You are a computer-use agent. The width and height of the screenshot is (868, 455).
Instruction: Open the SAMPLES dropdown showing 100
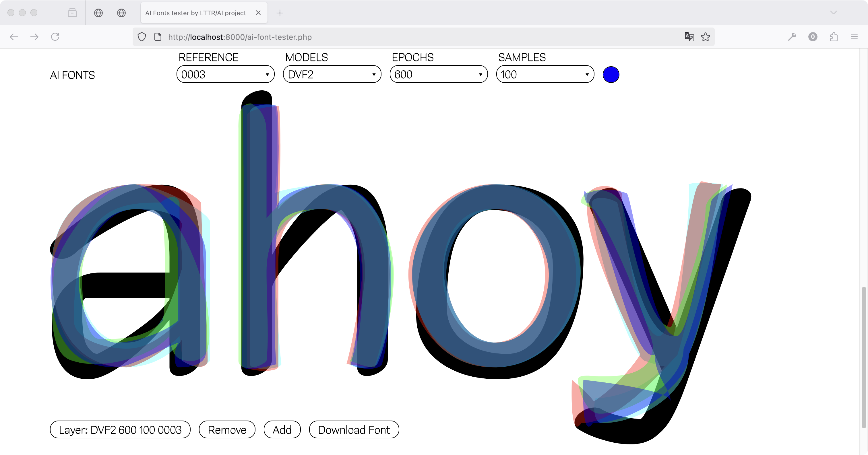click(x=545, y=74)
